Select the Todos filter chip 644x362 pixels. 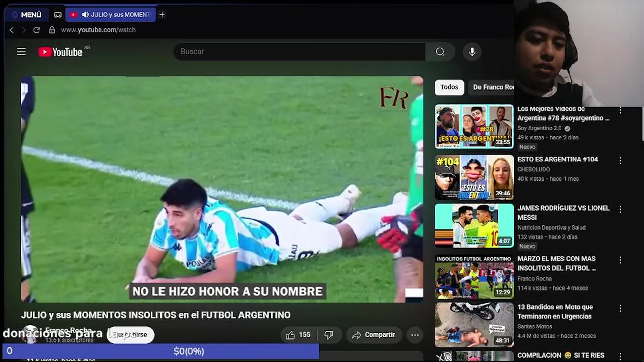point(449,87)
